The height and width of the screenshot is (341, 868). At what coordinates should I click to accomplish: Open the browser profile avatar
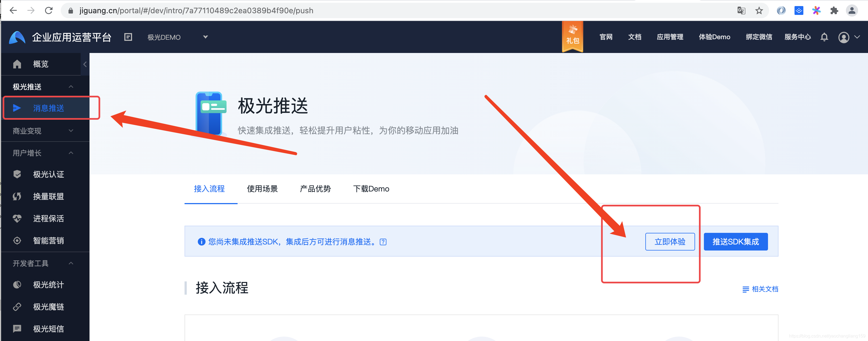click(852, 10)
